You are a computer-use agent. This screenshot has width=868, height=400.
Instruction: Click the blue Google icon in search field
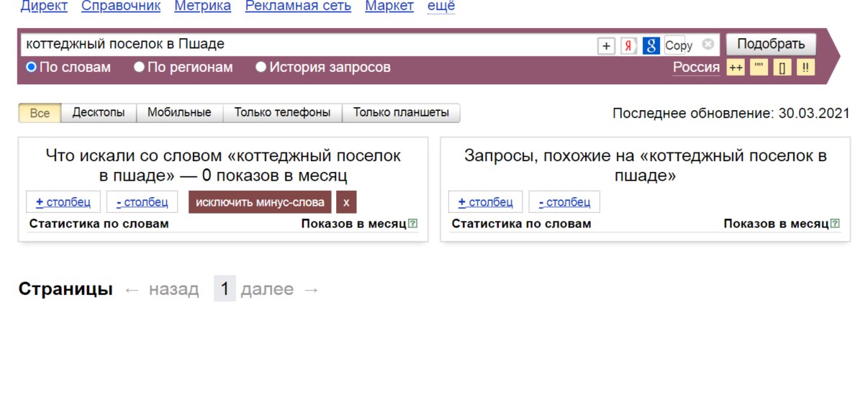click(x=651, y=45)
